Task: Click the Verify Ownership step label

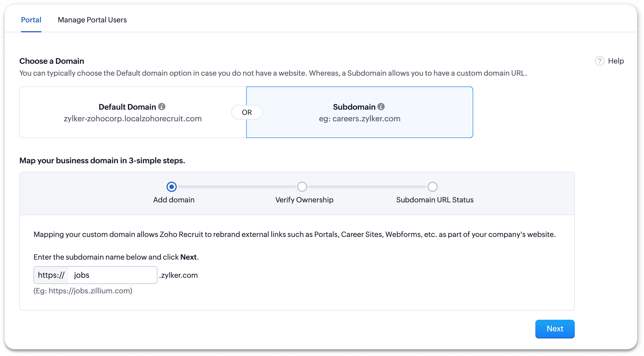Action: point(304,200)
